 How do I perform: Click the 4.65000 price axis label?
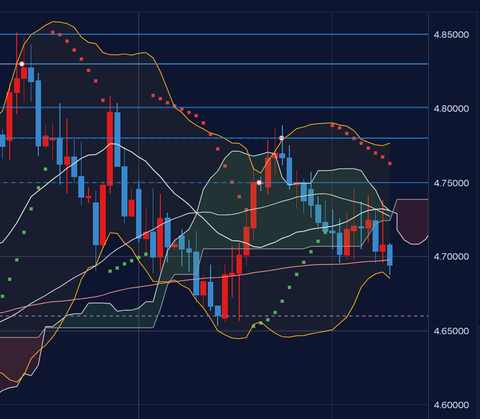point(451,331)
